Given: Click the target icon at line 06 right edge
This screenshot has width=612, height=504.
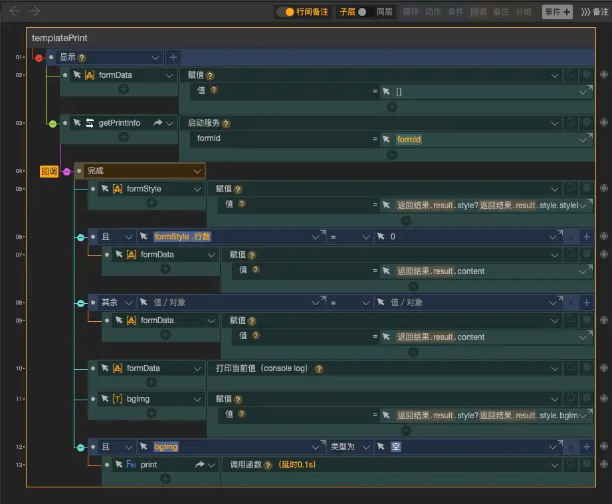Looking at the screenshot, I should click(x=604, y=236).
